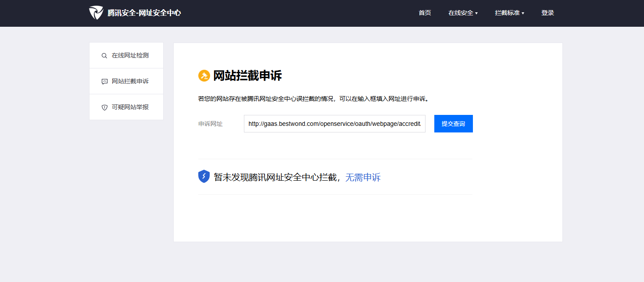Viewport: 644px width, 282px height.
Task: Click the Tencent Security shield logo
Action: pos(96,13)
